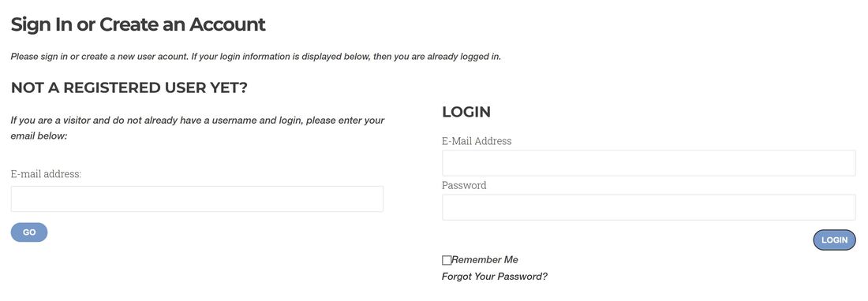Click the Remember Me label text
This screenshot has height=301, width=868.
[485, 259]
